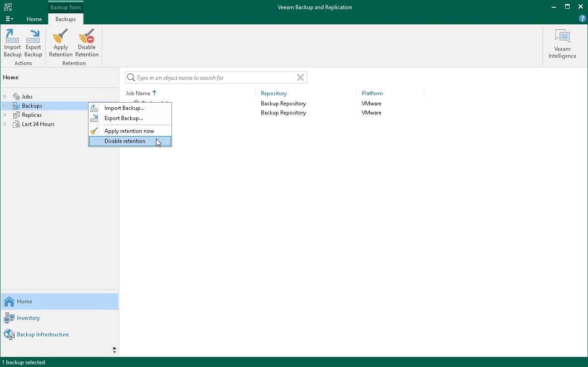Select the Jobs node in the tree
The height and width of the screenshot is (367, 588).
[x=27, y=97]
